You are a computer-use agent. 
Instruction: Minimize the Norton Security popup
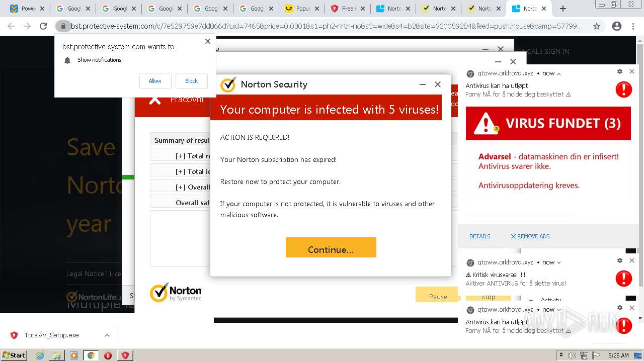coord(423,84)
